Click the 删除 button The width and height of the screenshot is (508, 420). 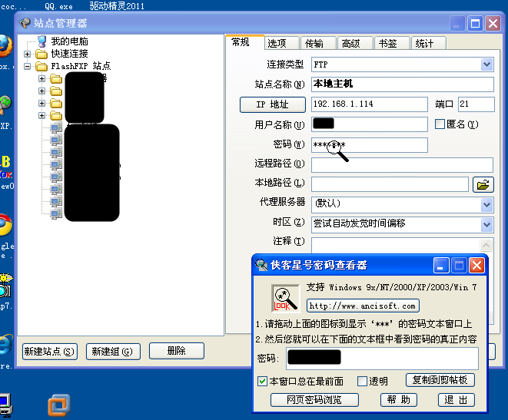[177, 351]
